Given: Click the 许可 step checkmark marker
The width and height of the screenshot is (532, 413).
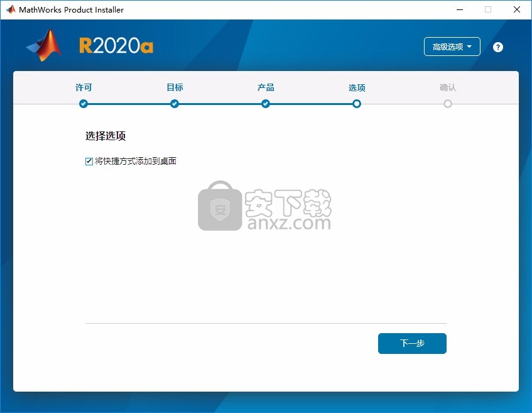Looking at the screenshot, I should (84, 104).
